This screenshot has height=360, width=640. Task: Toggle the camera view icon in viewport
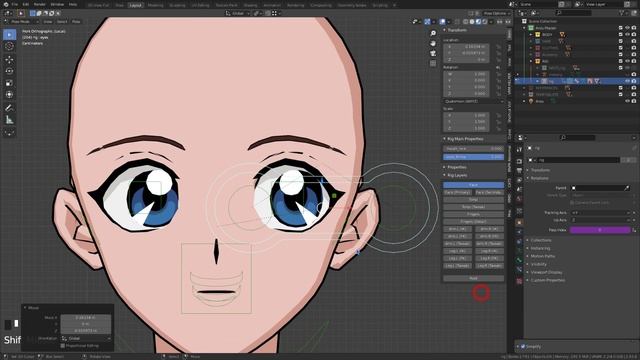click(433, 53)
